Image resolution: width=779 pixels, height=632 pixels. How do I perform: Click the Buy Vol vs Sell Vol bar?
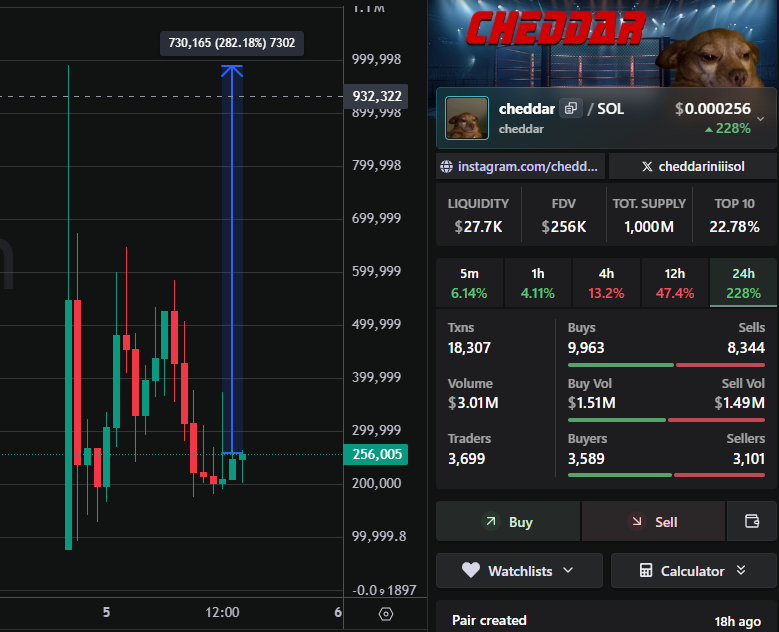pos(666,420)
